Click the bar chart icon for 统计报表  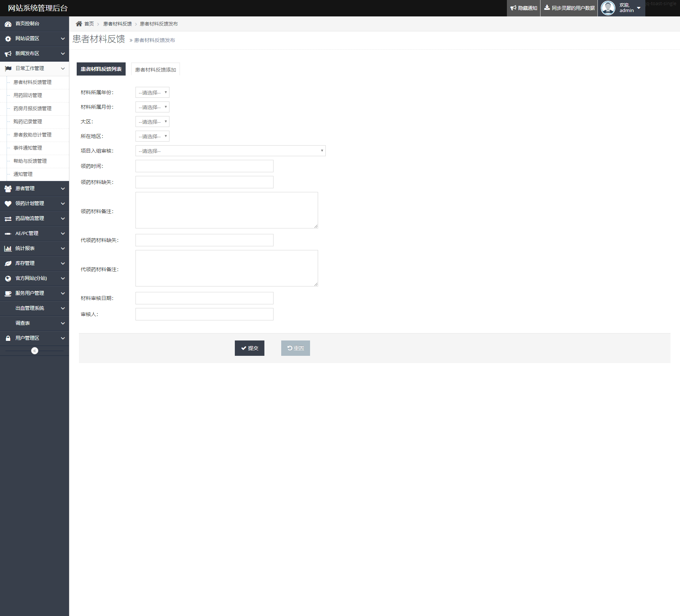[8, 249]
